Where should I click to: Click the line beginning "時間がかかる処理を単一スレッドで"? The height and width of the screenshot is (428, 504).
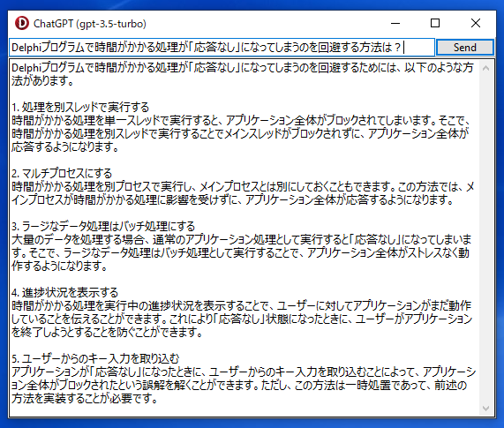[241, 121]
